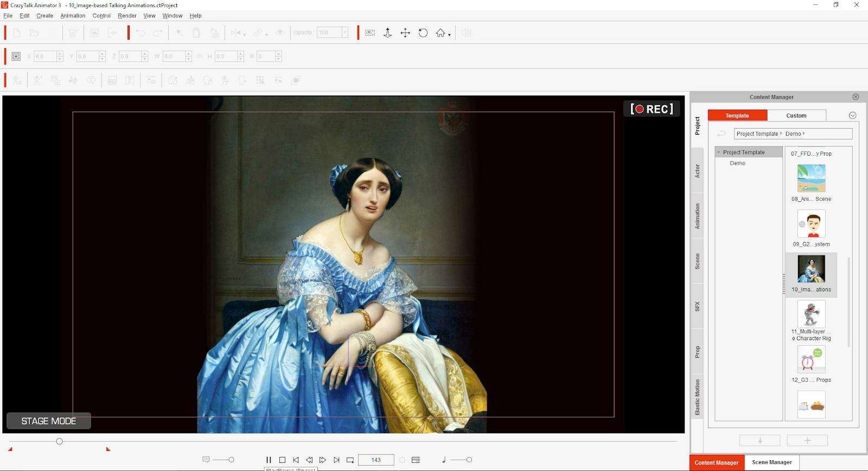Viewport: 868px width, 471px height.
Task: Click the musical note volume icon
Action: click(x=444, y=460)
